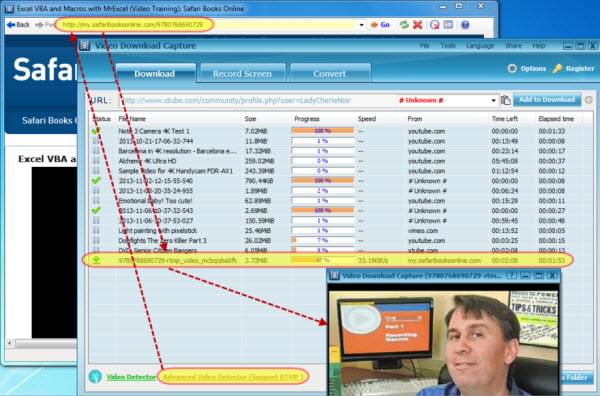Click Advanced Video Detector (Support RTMP) link
This screenshot has height=396, width=600.
233,377
